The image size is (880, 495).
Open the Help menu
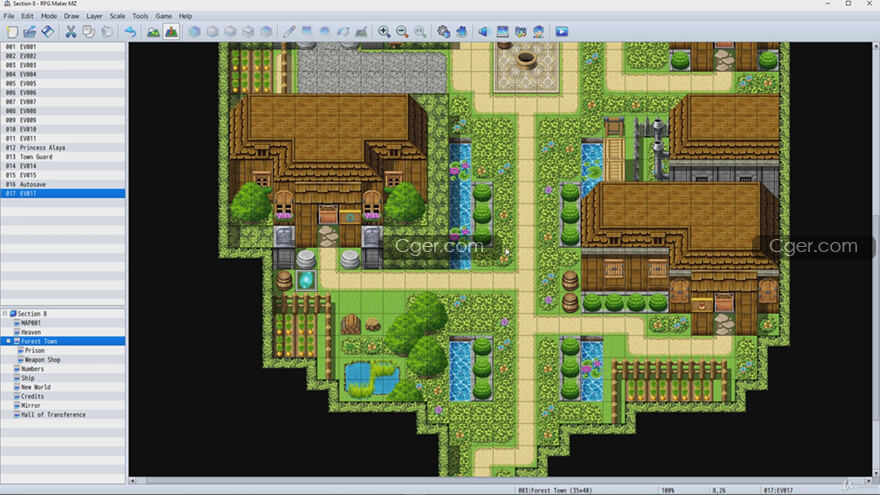pyautogui.click(x=185, y=16)
